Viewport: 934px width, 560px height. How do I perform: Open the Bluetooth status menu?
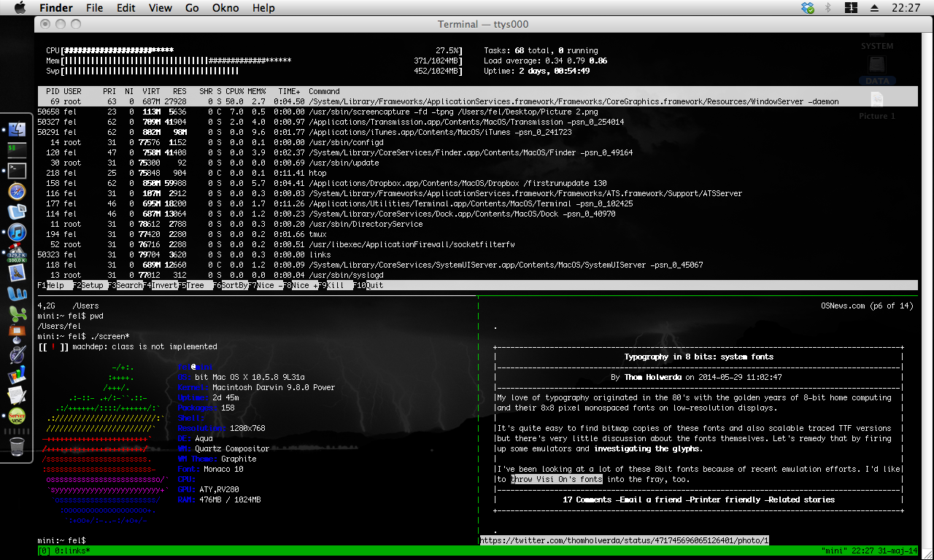pos(828,8)
